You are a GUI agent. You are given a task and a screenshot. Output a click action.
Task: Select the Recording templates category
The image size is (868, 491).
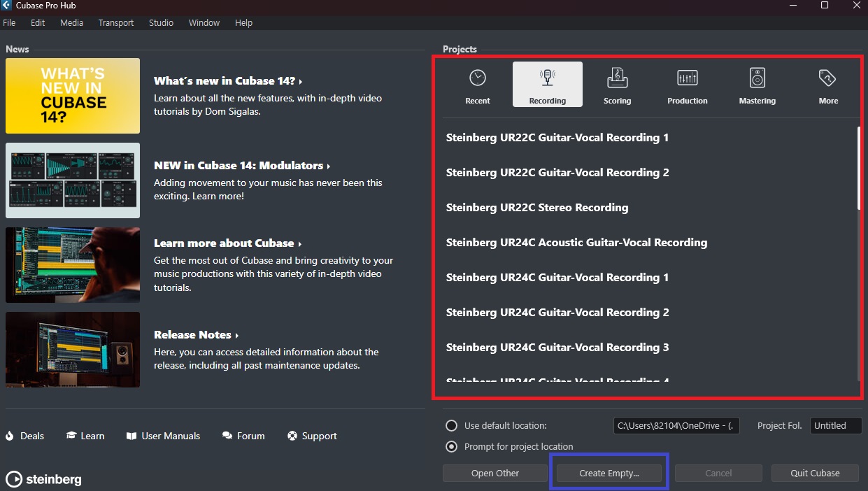click(548, 85)
